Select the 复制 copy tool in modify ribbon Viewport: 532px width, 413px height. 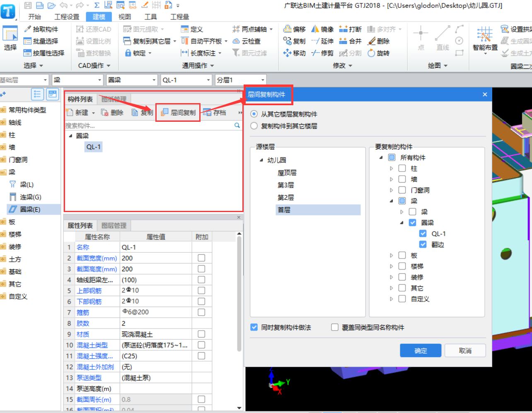tap(295, 41)
